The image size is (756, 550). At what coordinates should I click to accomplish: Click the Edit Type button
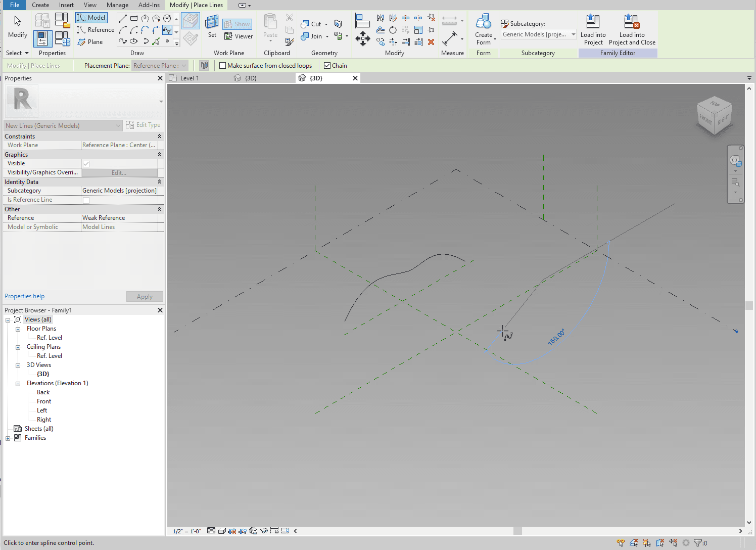click(144, 125)
